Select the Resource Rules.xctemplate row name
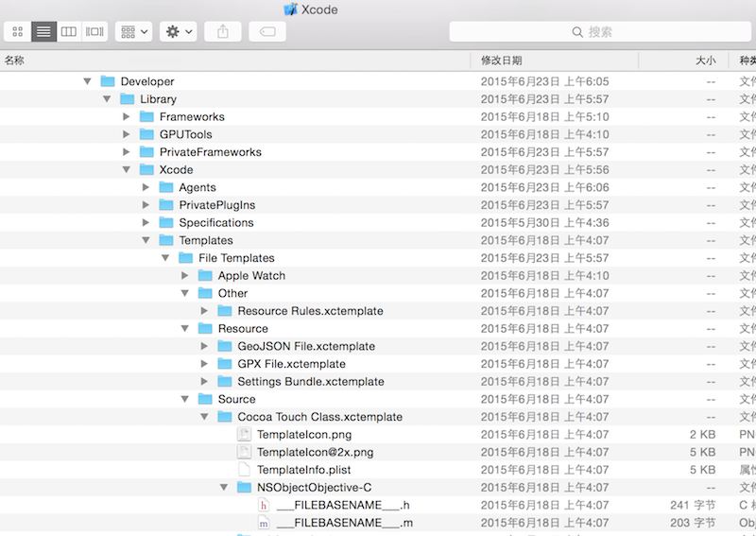This screenshot has height=536, width=756. [x=310, y=311]
